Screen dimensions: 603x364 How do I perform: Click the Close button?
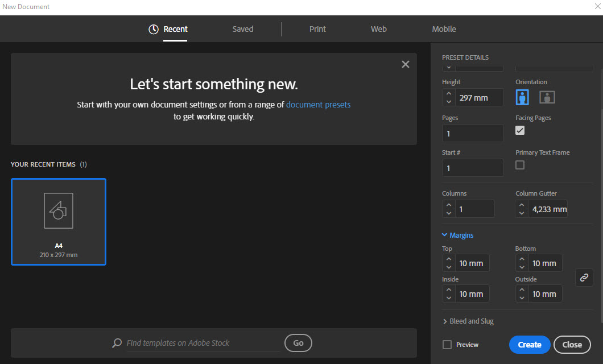click(572, 345)
